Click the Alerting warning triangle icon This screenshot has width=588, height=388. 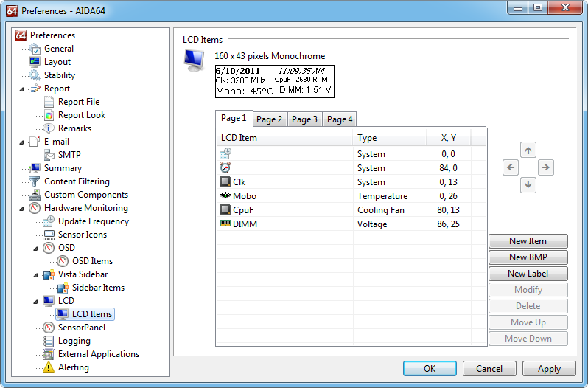(x=49, y=367)
